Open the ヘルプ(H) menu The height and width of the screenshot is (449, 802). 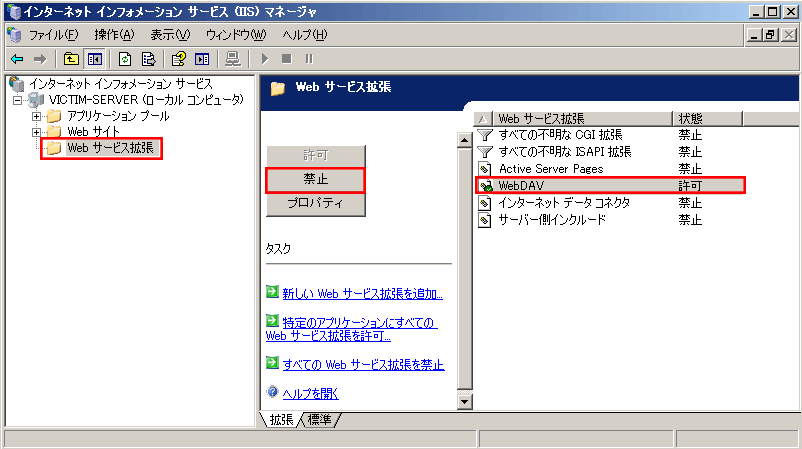304,35
